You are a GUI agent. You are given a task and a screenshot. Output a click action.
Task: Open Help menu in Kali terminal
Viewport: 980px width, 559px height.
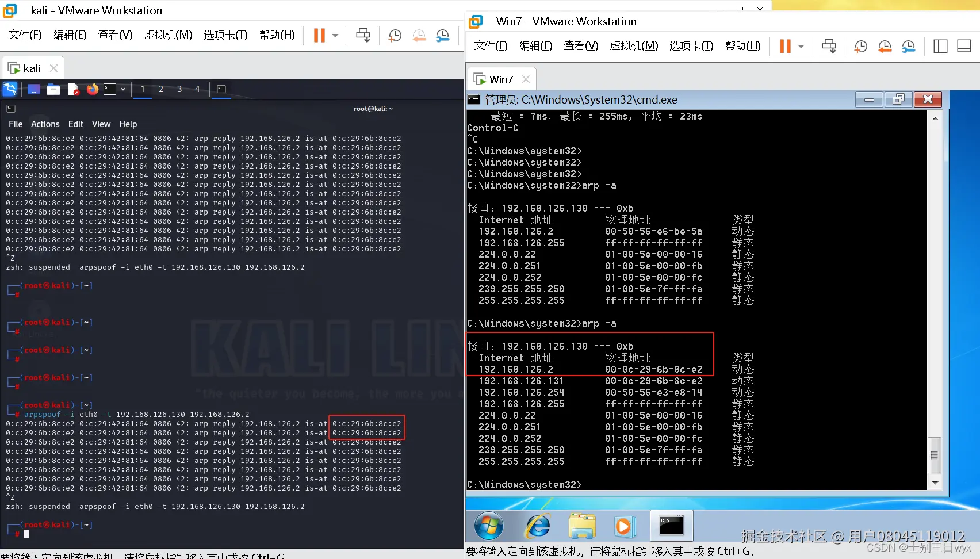point(128,124)
